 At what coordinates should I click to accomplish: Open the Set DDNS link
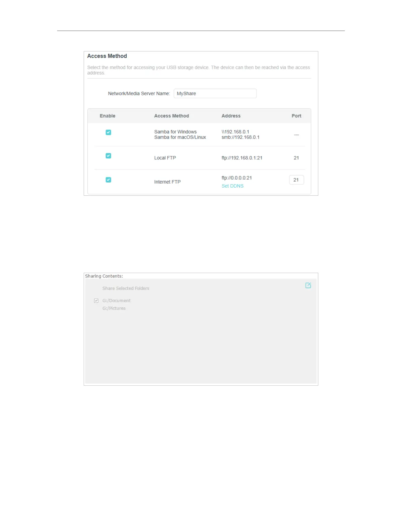[x=232, y=186]
